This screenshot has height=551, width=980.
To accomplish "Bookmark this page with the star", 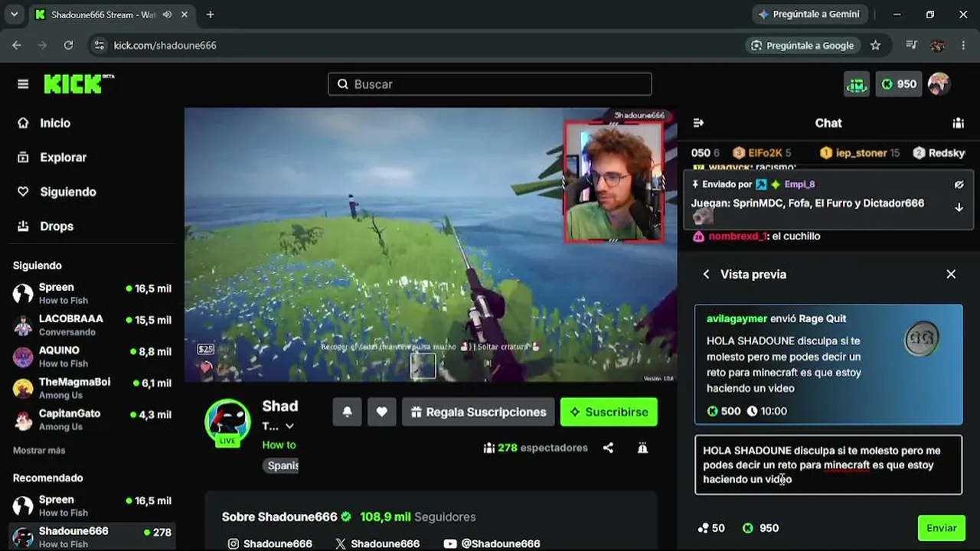I will coord(875,45).
